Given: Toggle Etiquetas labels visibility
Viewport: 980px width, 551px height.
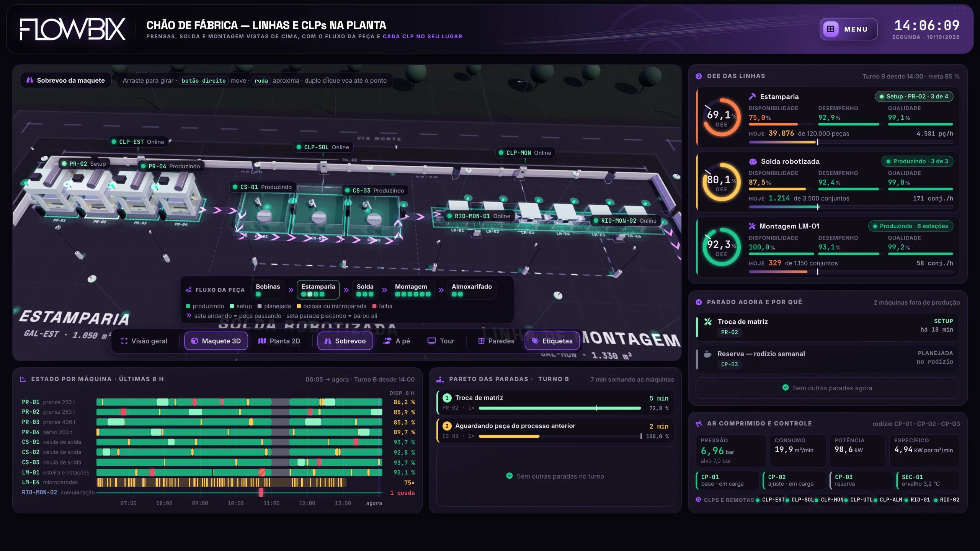Looking at the screenshot, I should (552, 341).
